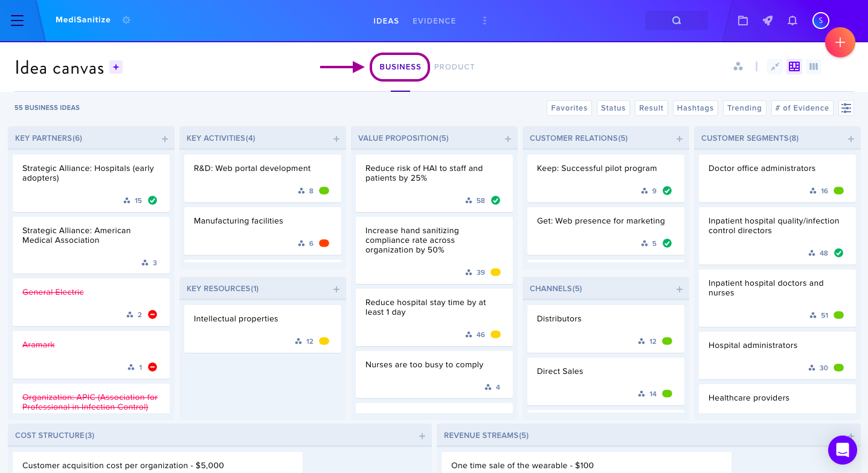Click green check on Strategic Alliance: Hospitals card
The height and width of the screenshot is (473, 868).
[x=152, y=201]
